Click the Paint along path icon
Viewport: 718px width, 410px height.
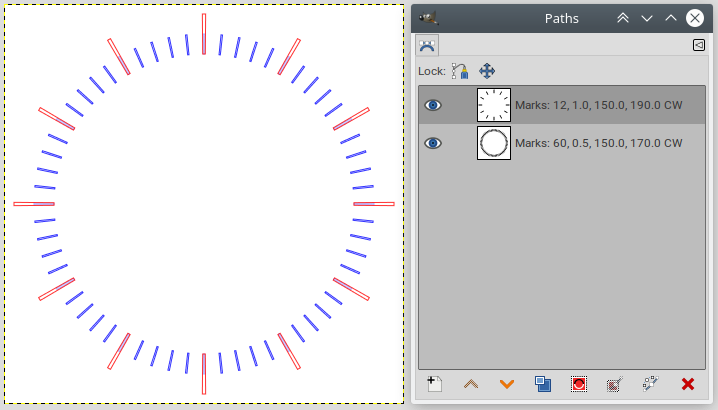[651, 383]
